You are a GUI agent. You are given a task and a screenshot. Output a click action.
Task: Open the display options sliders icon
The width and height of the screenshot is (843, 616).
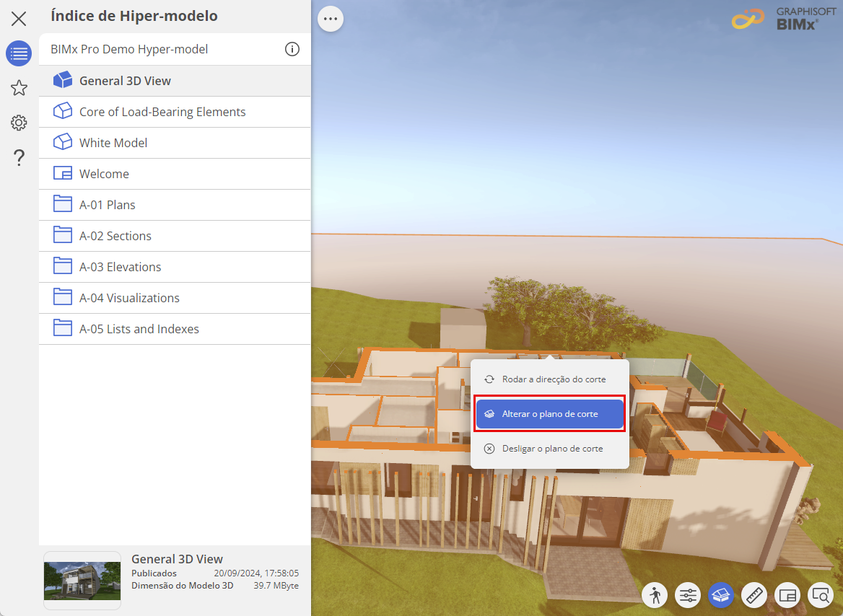(x=688, y=595)
